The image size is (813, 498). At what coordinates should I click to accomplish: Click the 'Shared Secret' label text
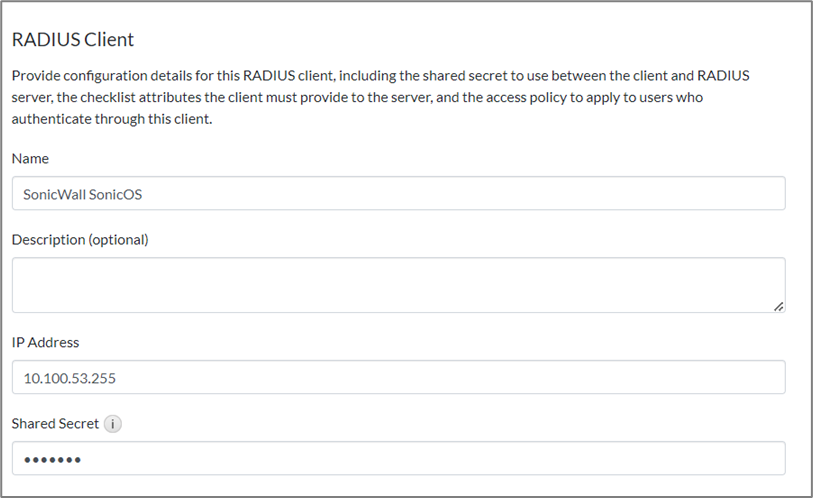tap(55, 424)
